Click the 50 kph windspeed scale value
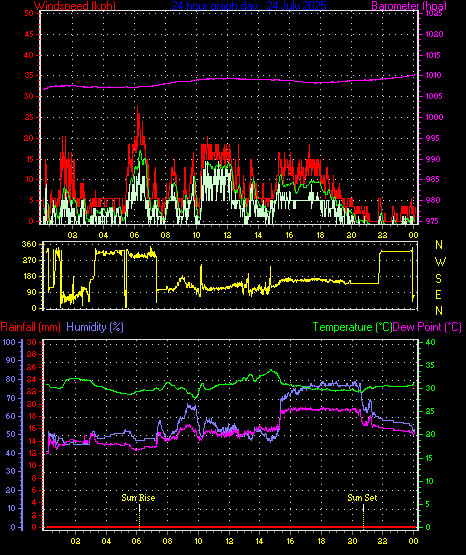Screen dimensions: 466x555 (x=29, y=13)
